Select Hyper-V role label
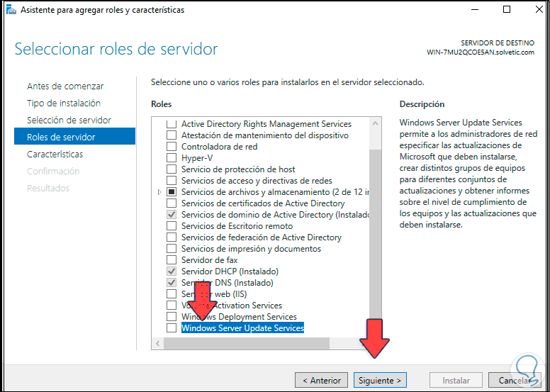Screen dimensions: 550x392 (197, 158)
